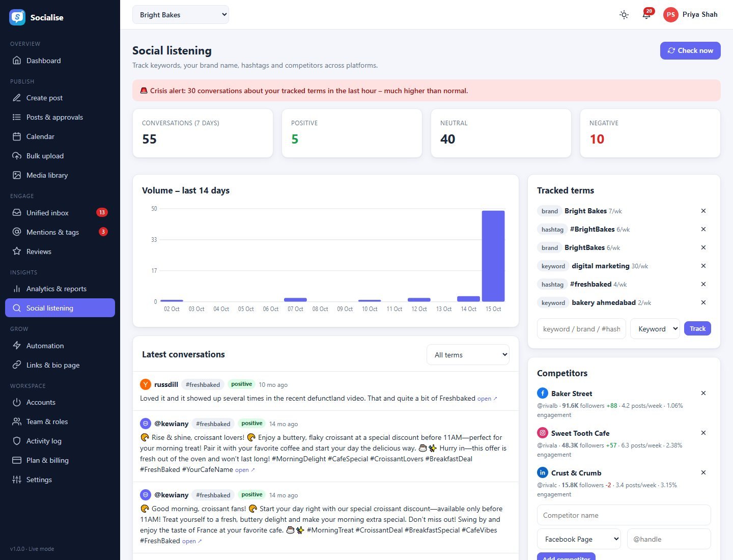The height and width of the screenshot is (560, 733).
Task: Click the Negative count card
Action: point(650,133)
